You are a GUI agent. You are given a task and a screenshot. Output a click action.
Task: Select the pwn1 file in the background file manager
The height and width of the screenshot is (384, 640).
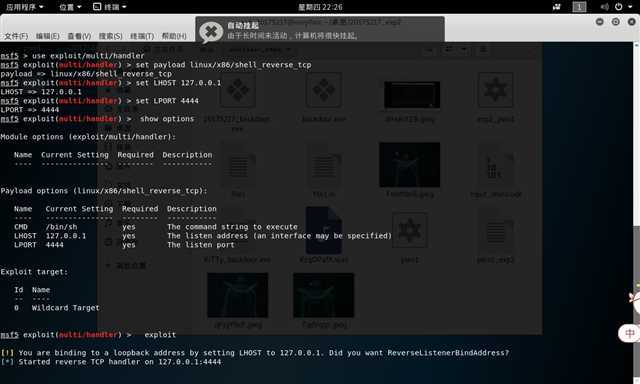[409, 237]
